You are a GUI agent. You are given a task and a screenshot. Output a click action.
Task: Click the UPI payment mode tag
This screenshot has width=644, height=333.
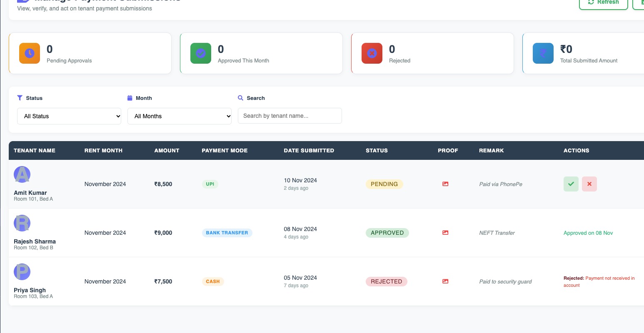click(210, 184)
